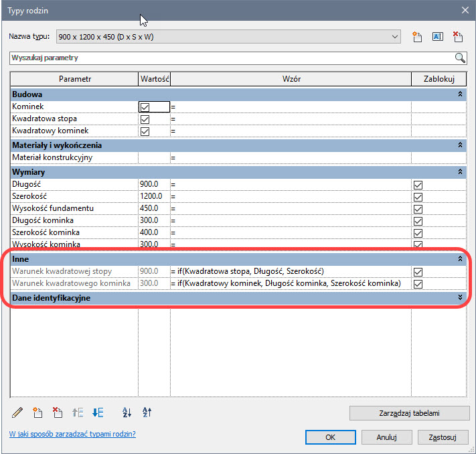Delete the current family type
This screenshot has width=476, height=454.
pyautogui.click(x=458, y=37)
